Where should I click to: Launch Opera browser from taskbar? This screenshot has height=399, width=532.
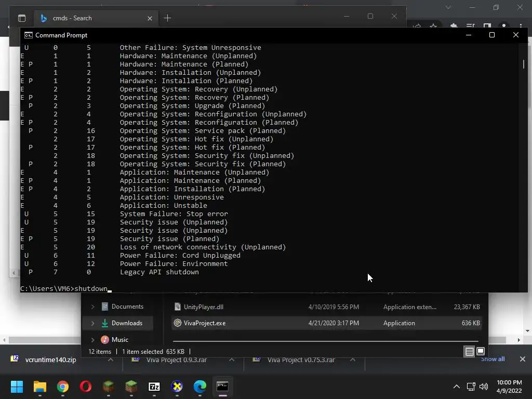(x=86, y=387)
